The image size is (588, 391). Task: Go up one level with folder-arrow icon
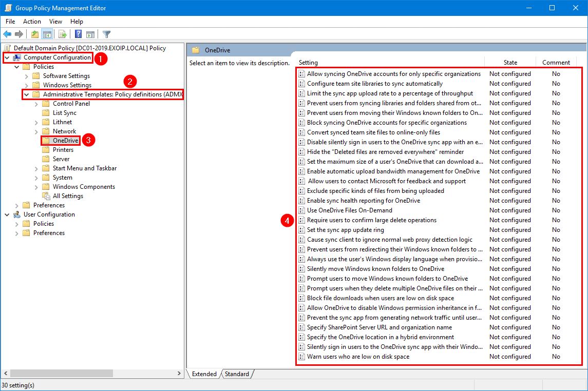(35, 34)
